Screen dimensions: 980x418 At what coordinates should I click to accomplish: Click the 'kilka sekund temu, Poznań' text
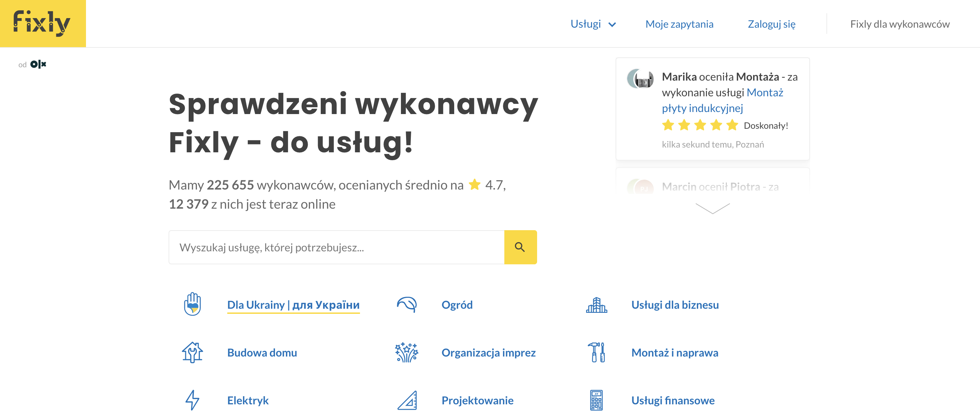712,144
